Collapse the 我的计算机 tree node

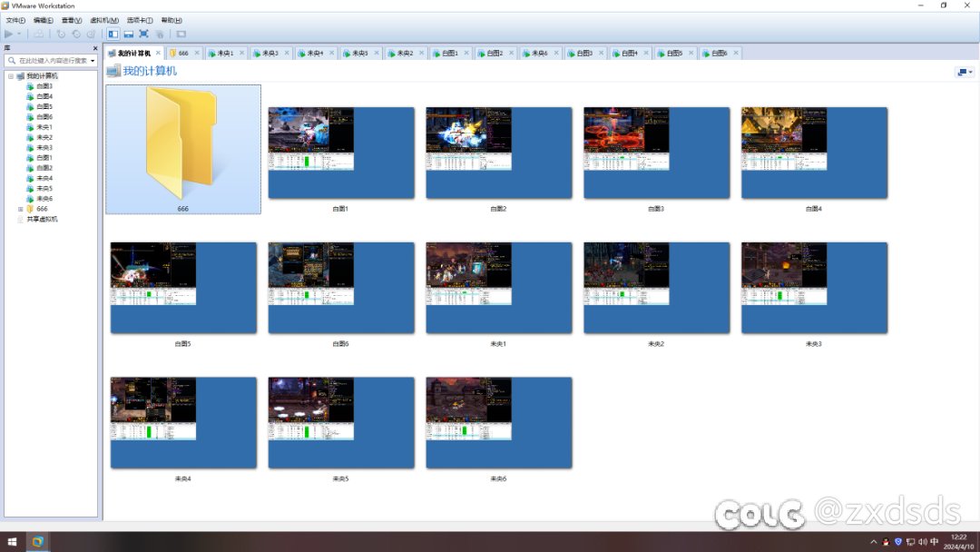pos(11,76)
